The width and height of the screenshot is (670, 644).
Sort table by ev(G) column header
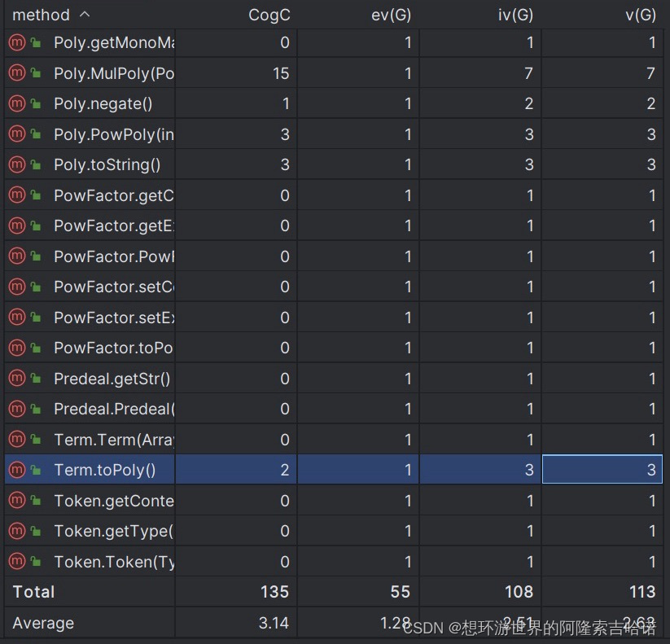(391, 15)
